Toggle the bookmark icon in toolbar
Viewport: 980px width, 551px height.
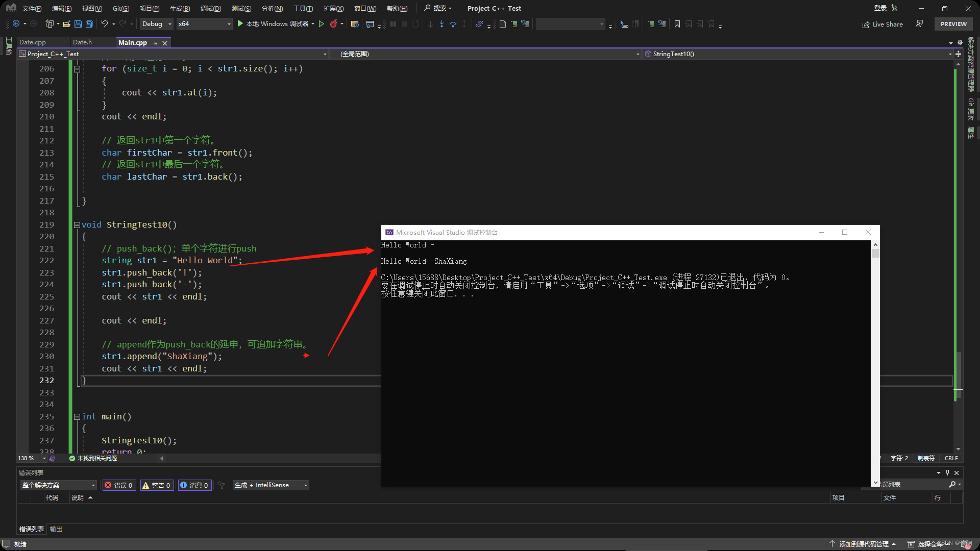coord(677,24)
